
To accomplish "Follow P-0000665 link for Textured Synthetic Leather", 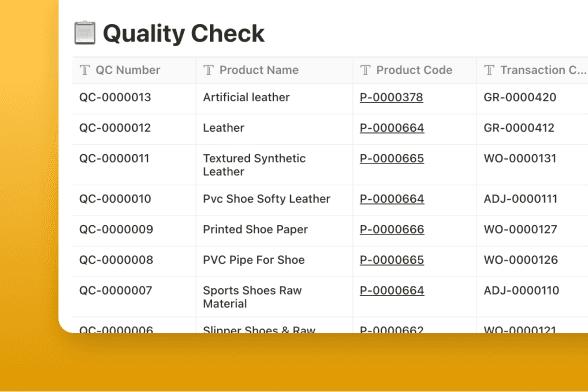I will (x=392, y=158).
